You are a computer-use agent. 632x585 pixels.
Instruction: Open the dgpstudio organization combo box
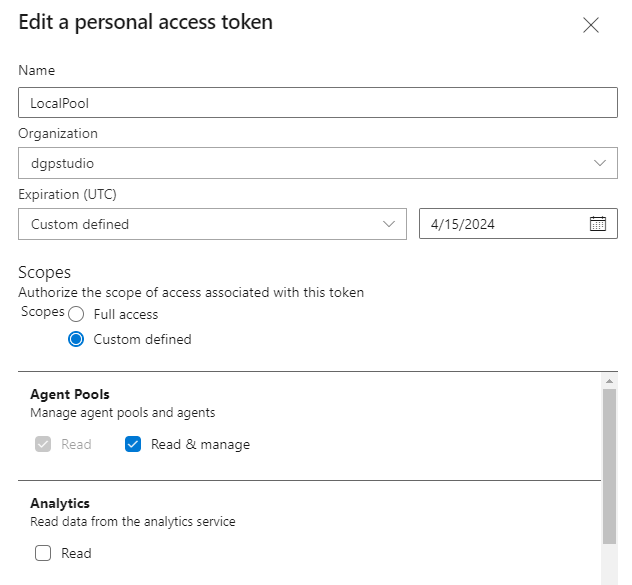(x=300, y=163)
